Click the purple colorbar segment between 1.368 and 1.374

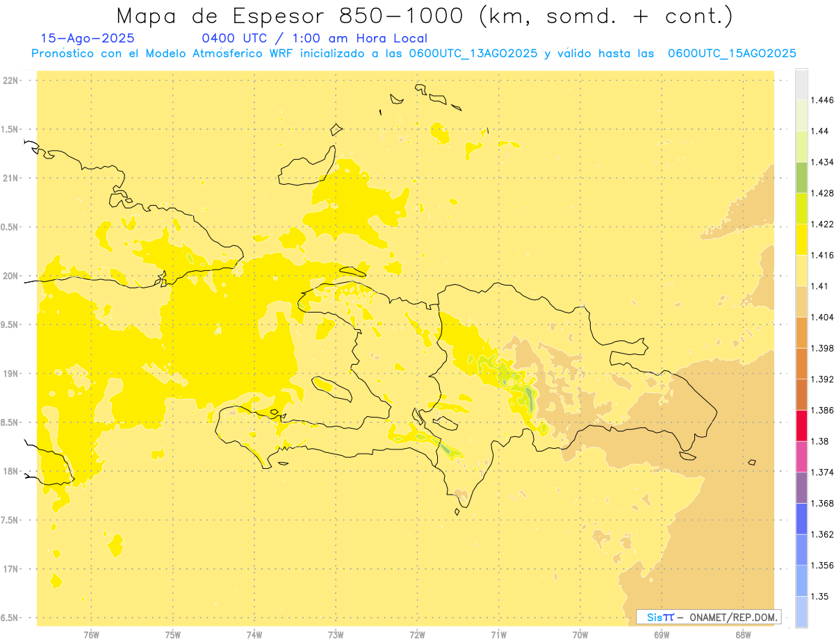click(801, 488)
